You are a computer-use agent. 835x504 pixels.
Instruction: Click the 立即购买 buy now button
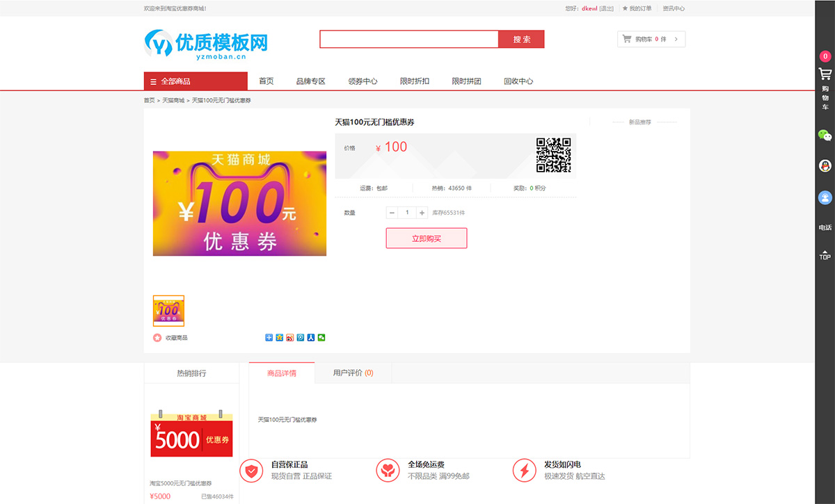[426, 238]
